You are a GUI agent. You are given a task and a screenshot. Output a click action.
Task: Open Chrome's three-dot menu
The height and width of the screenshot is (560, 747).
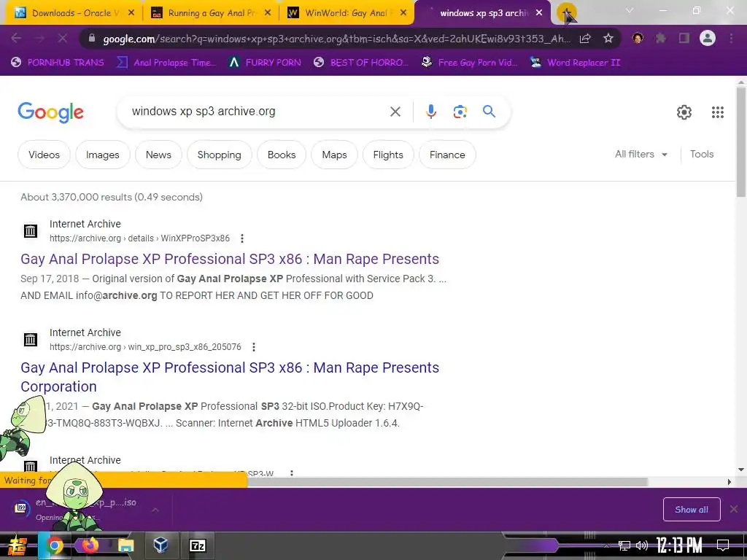click(x=731, y=38)
